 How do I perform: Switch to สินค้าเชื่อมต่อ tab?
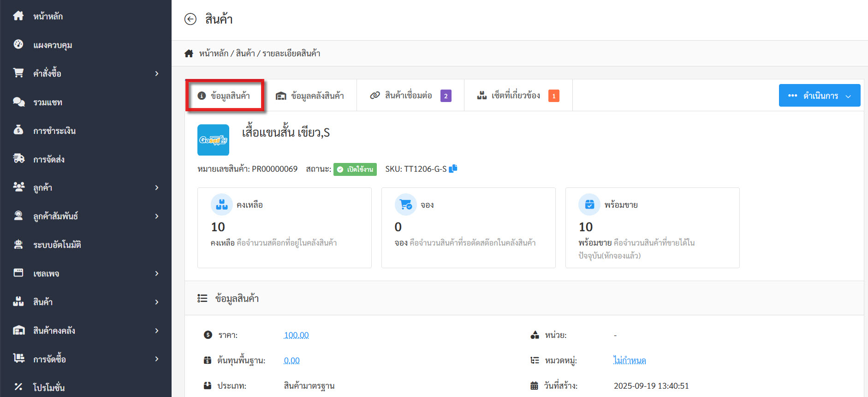pos(408,96)
